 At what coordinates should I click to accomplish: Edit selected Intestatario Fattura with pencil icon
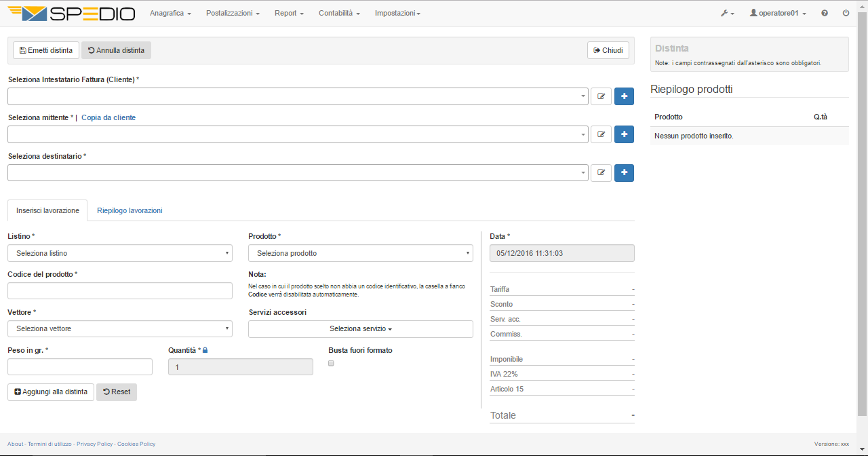point(601,96)
